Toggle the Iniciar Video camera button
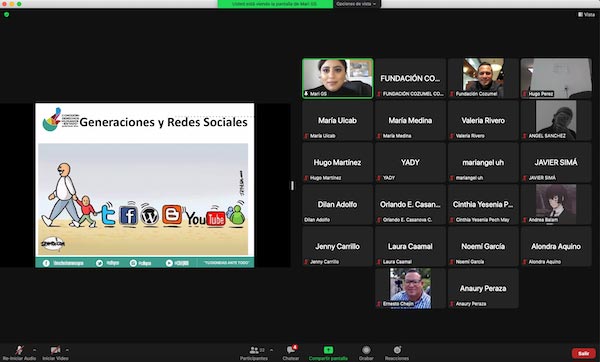600x362 pixels. point(55,350)
